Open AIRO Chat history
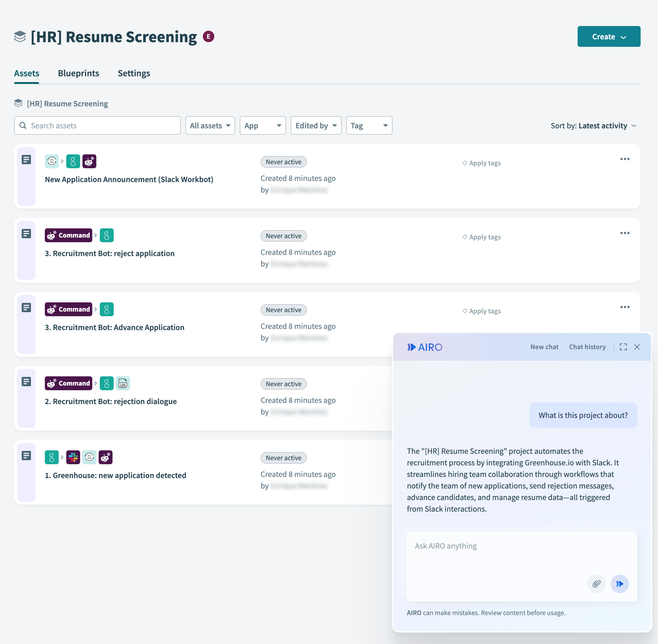Viewport: 658px width, 644px height. click(x=587, y=347)
